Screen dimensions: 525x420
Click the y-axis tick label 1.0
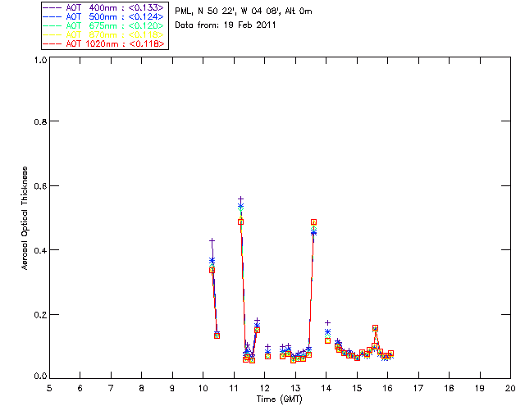click(x=40, y=60)
